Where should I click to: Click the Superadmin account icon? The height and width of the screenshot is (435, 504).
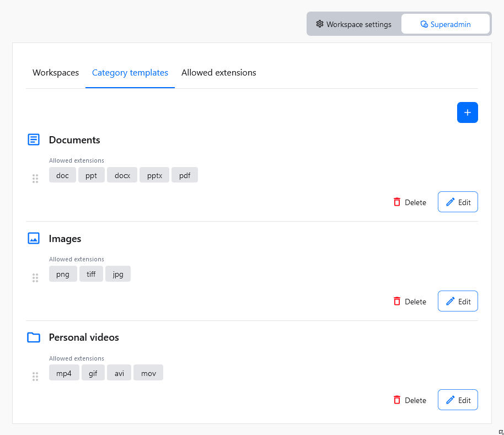(x=423, y=24)
